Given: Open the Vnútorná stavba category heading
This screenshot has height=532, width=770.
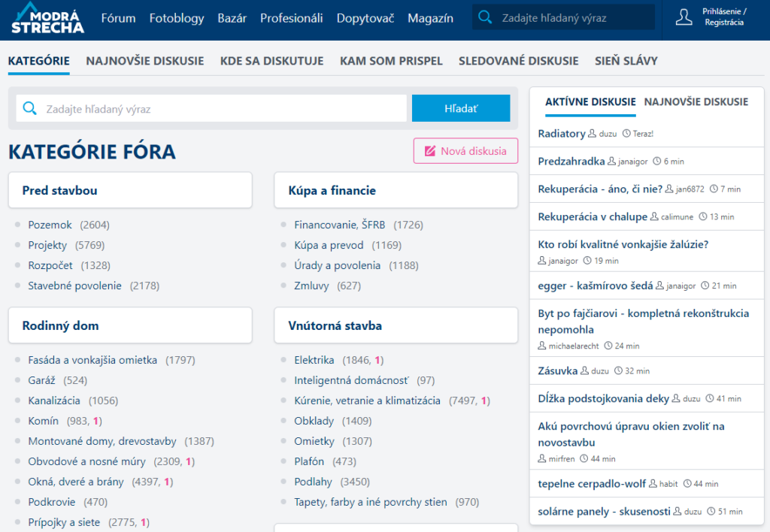Looking at the screenshot, I should coord(335,326).
